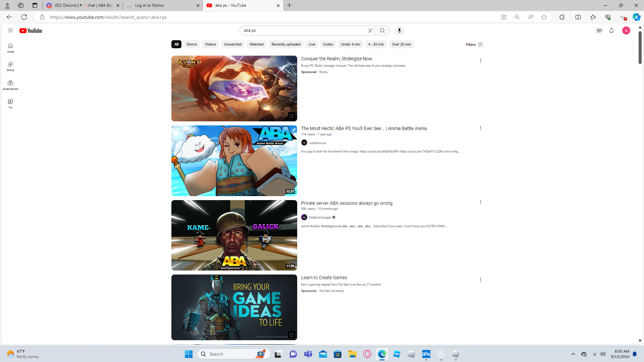Start voice search with the microphone
Screen dimensions: 644x362
399,31
